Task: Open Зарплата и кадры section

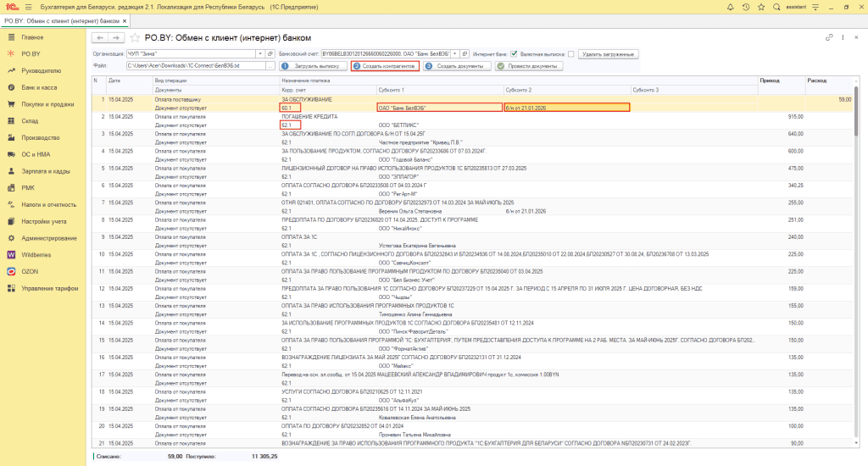Action: tap(46, 171)
